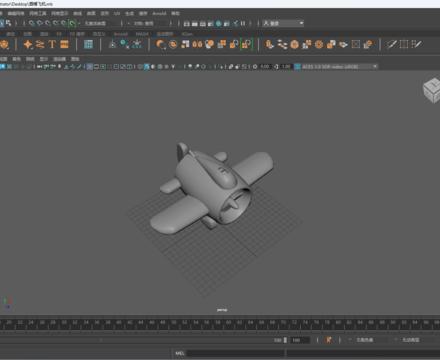Viewport: 440px width, 360px height.
Task: Click the view cube in viewport corner
Action: pos(432,90)
